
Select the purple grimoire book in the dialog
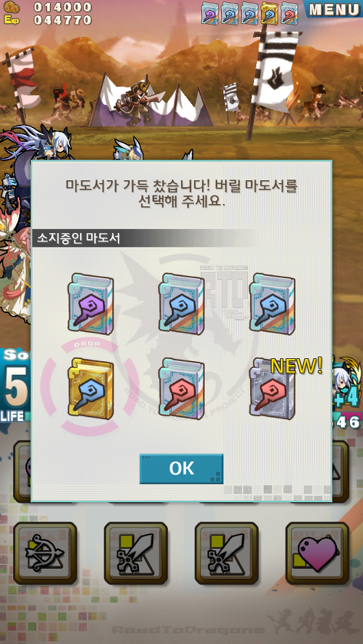[x=90, y=304]
